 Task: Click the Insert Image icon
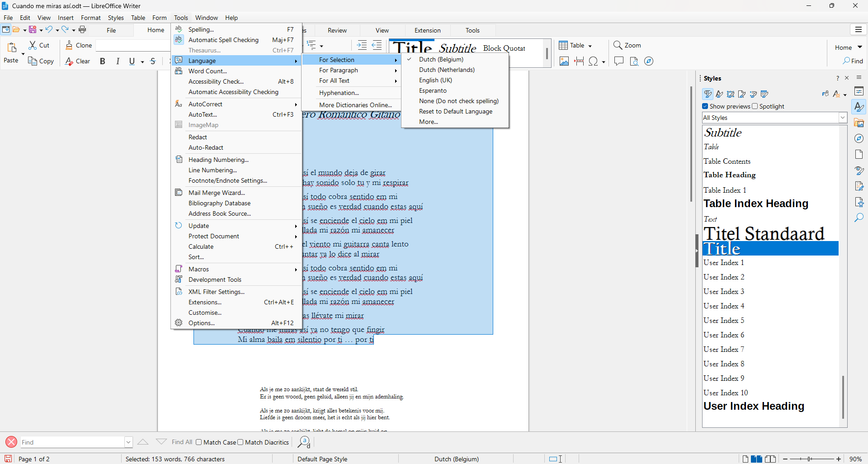coord(564,62)
